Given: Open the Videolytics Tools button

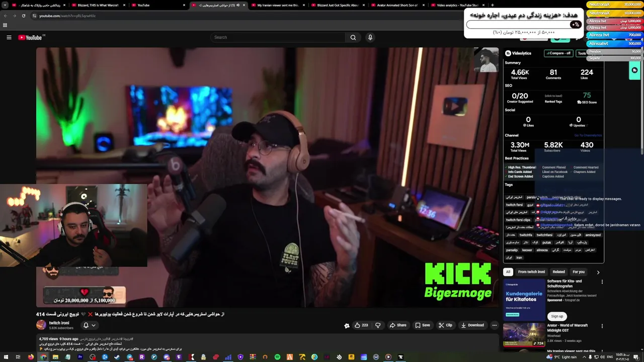Looking at the screenshot, I should [582, 53].
